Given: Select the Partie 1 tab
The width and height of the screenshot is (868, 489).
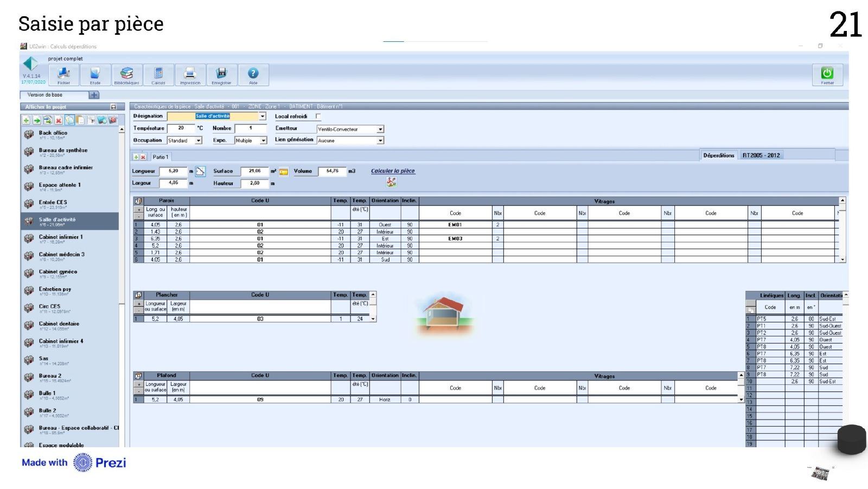Looking at the screenshot, I should coord(161,157).
